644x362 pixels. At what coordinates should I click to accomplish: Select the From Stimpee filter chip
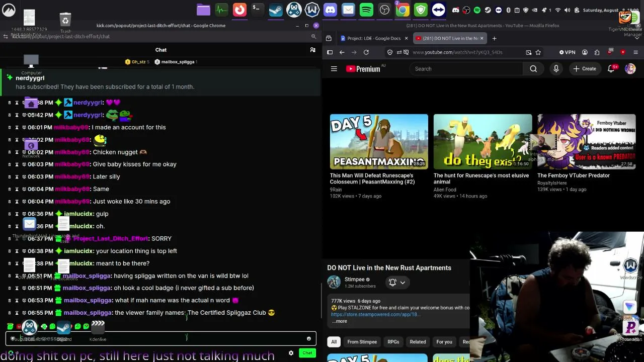362,342
